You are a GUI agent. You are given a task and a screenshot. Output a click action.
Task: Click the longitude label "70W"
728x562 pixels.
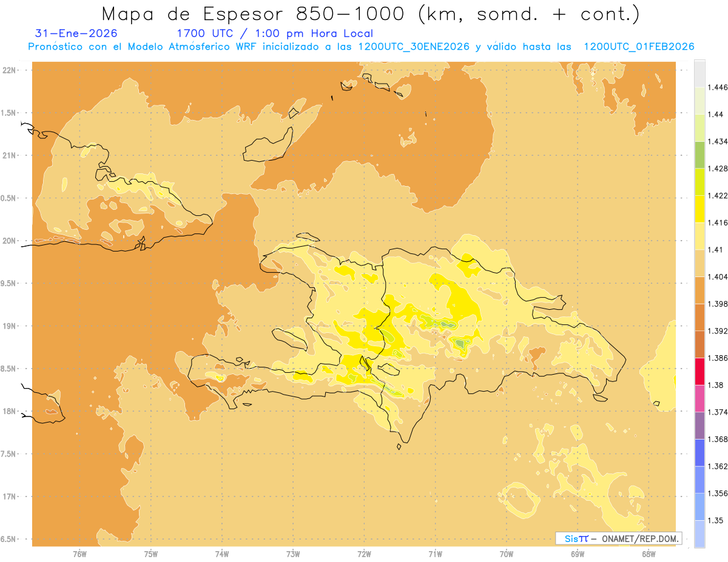[507, 554]
